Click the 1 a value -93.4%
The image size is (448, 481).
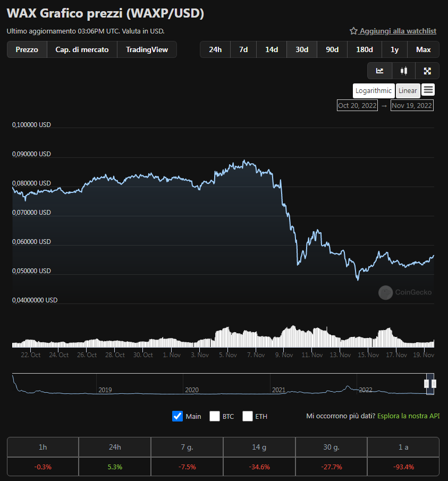click(403, 467)
